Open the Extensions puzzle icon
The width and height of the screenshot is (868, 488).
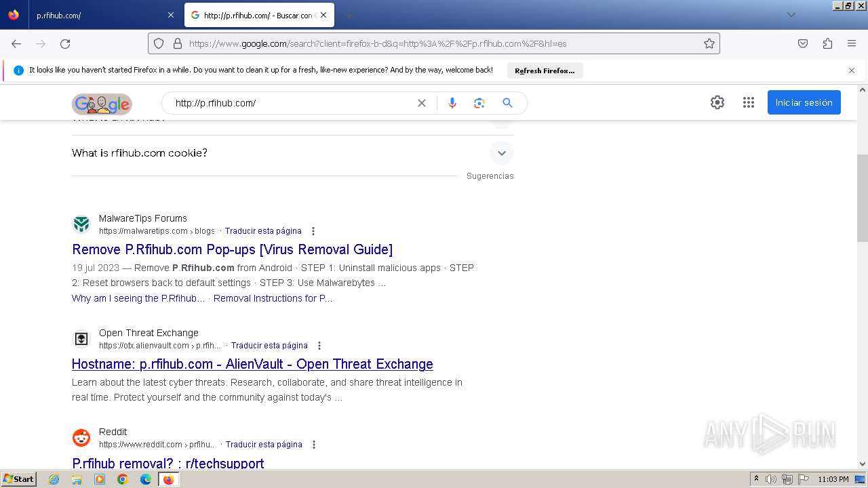tap(827, 43)
